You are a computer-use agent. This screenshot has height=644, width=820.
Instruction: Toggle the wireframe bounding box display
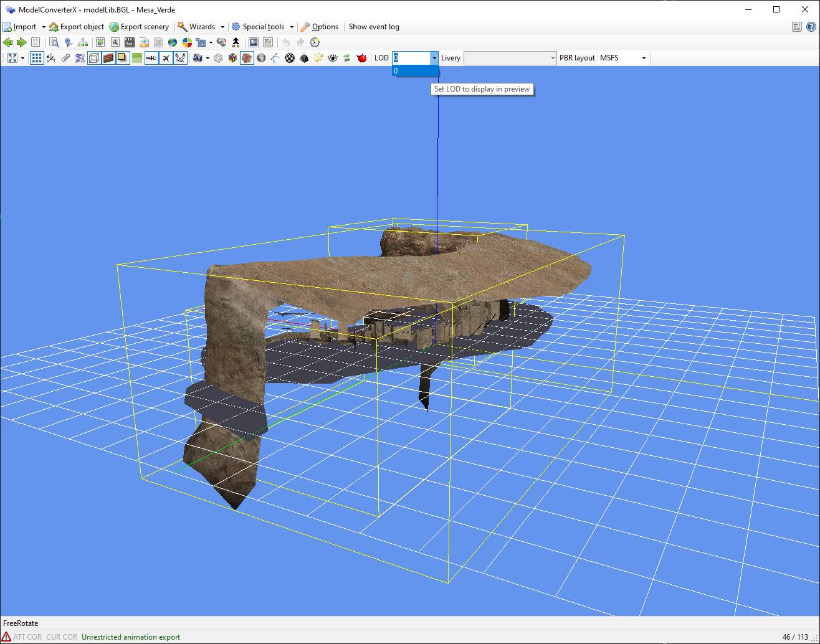pos(93,58)
